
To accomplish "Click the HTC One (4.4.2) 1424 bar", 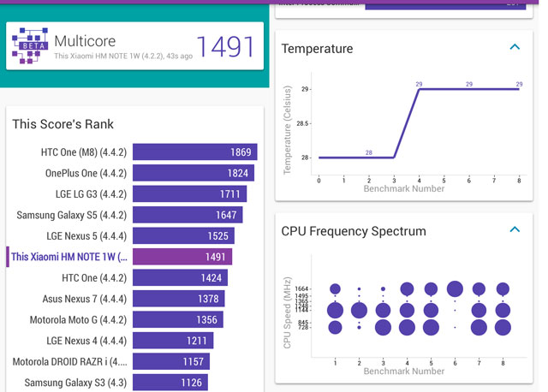I will (x=180, y=278).
